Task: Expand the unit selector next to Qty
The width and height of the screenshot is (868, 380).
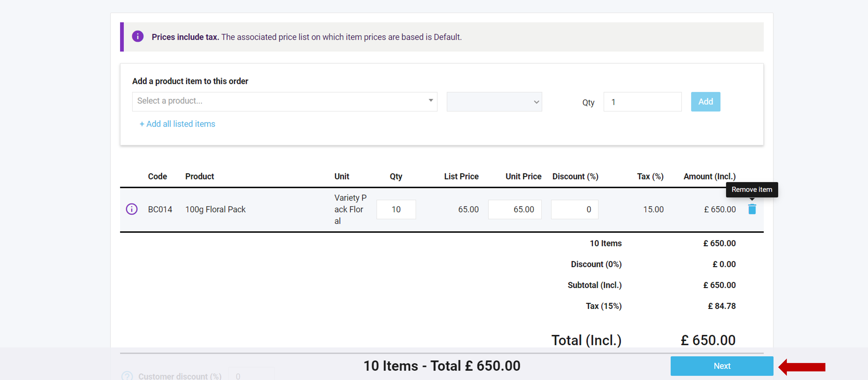Action: (494, 102)
